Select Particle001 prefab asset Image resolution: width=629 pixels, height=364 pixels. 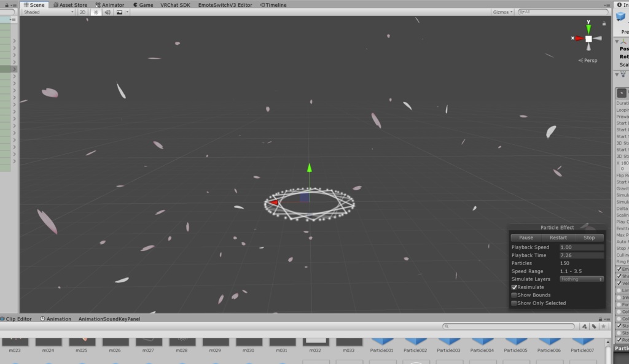(382, 345)
